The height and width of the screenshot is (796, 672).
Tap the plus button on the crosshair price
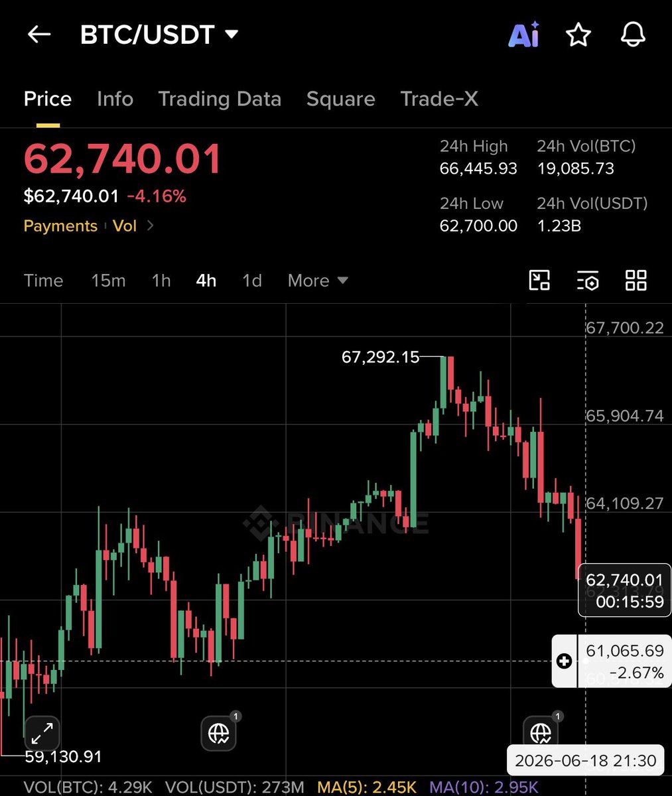(565, 661)
